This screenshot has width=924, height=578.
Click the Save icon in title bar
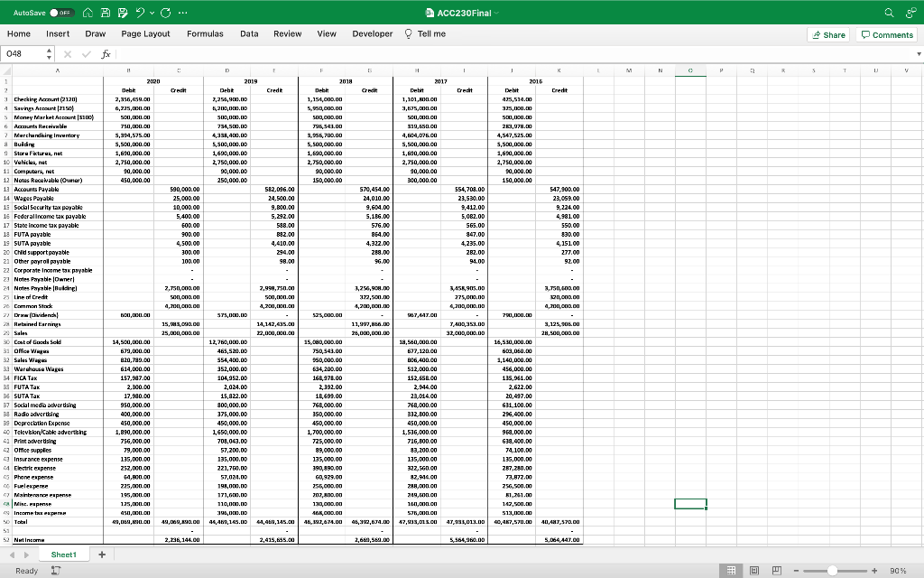tap(106, 13)
